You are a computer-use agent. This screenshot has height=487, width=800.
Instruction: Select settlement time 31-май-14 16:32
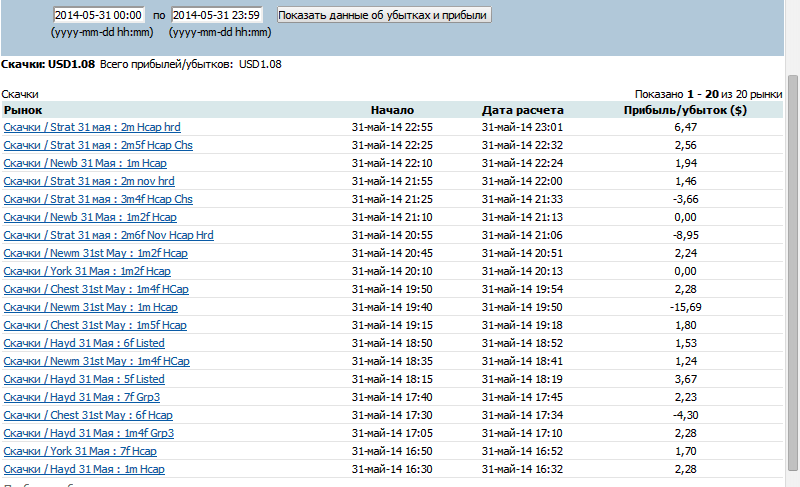tap(522, 469)
